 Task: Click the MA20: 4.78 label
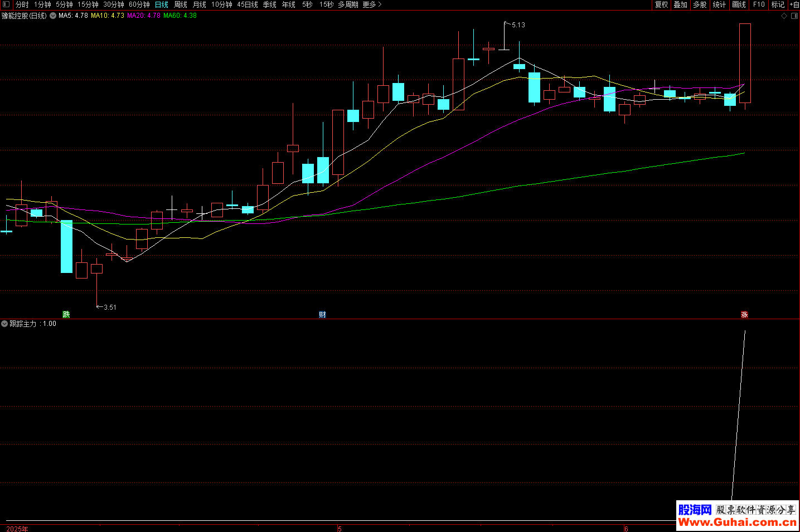pos(144,16)
